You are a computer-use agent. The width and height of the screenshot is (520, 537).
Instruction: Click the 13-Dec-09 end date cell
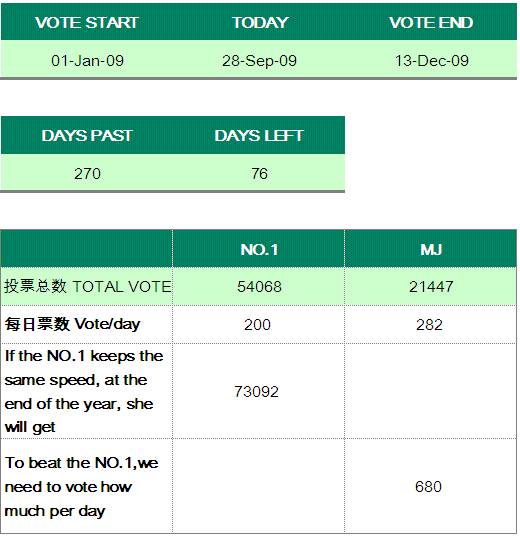tap(431, 60)
